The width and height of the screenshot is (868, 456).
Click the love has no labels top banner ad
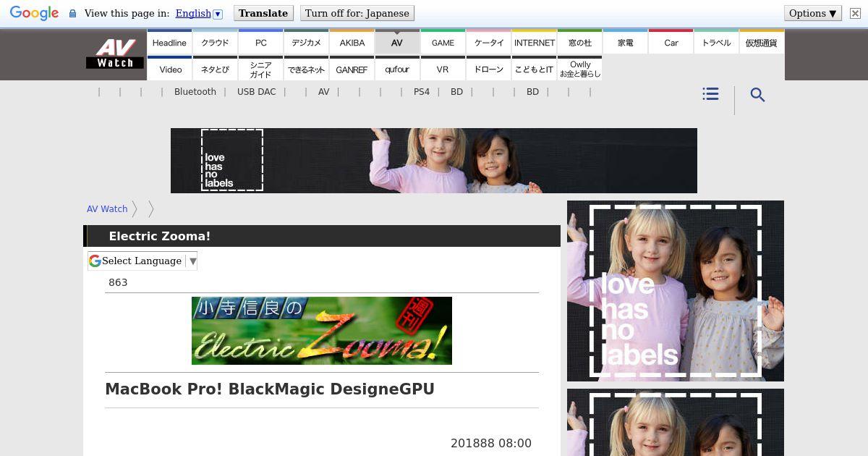pyautogui.click(x=434, y=161)
